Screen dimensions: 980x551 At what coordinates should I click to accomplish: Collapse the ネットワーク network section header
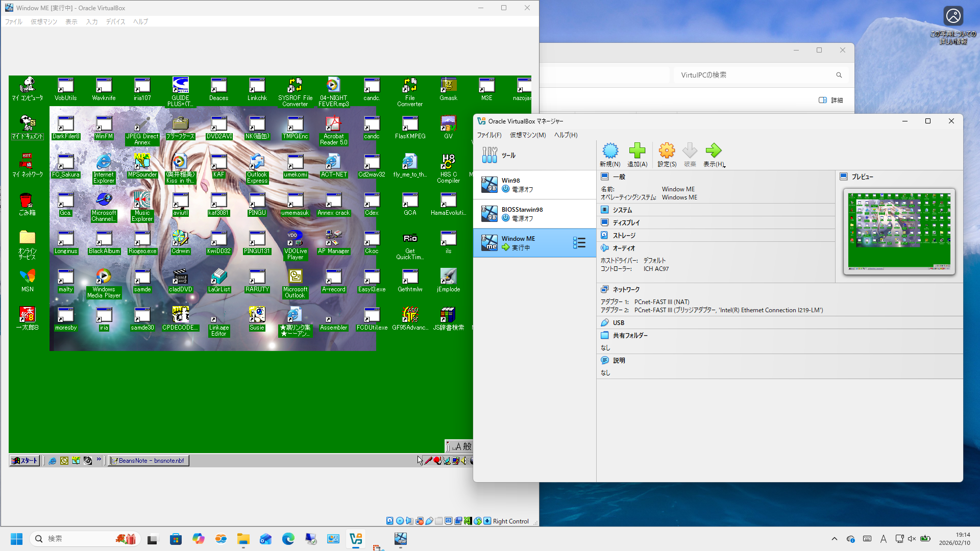tap(626, 289)
